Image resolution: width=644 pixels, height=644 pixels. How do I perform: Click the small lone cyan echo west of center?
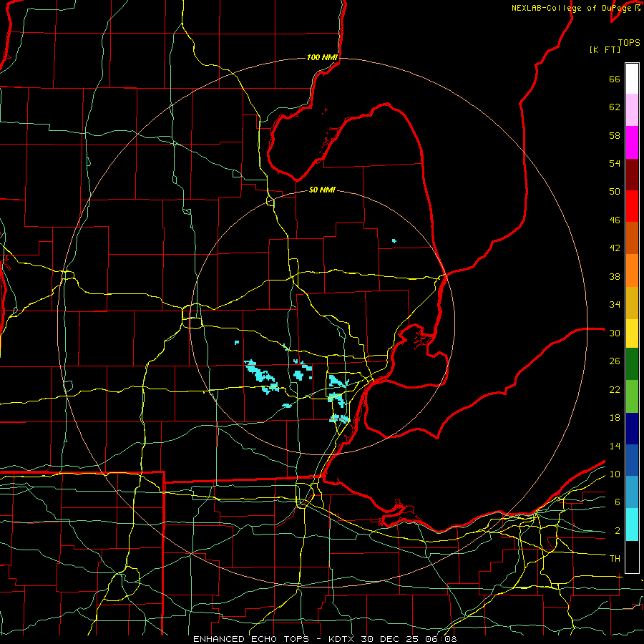(x=237, y=342)
